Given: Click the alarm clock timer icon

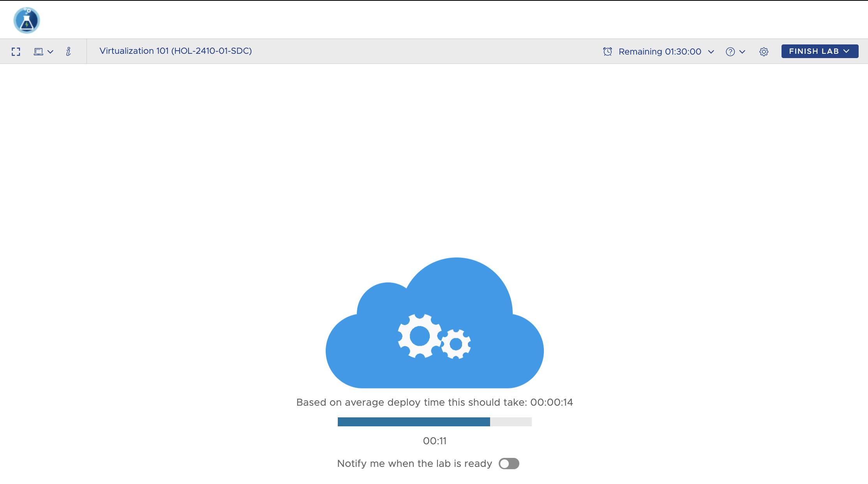Looking at the screenshot, I should coord(607,51).
